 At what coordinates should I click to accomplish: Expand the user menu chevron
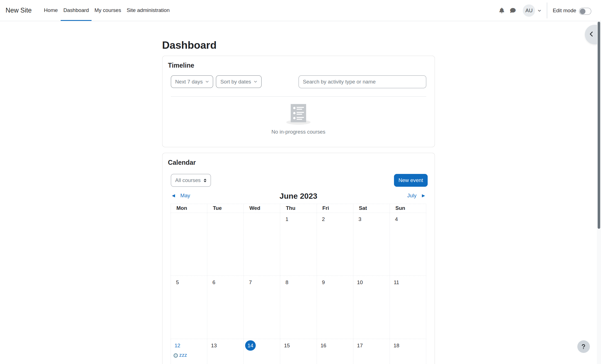pos(540,11)
